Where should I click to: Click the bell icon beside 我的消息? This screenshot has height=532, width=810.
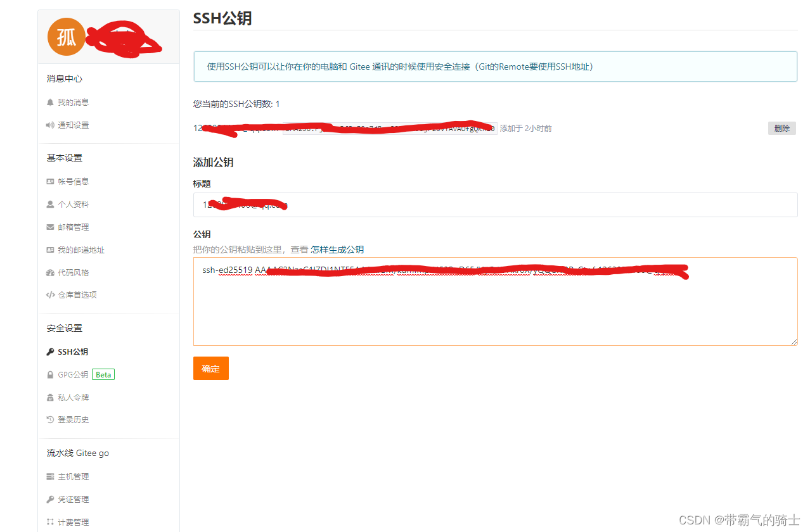click(50, 102)
